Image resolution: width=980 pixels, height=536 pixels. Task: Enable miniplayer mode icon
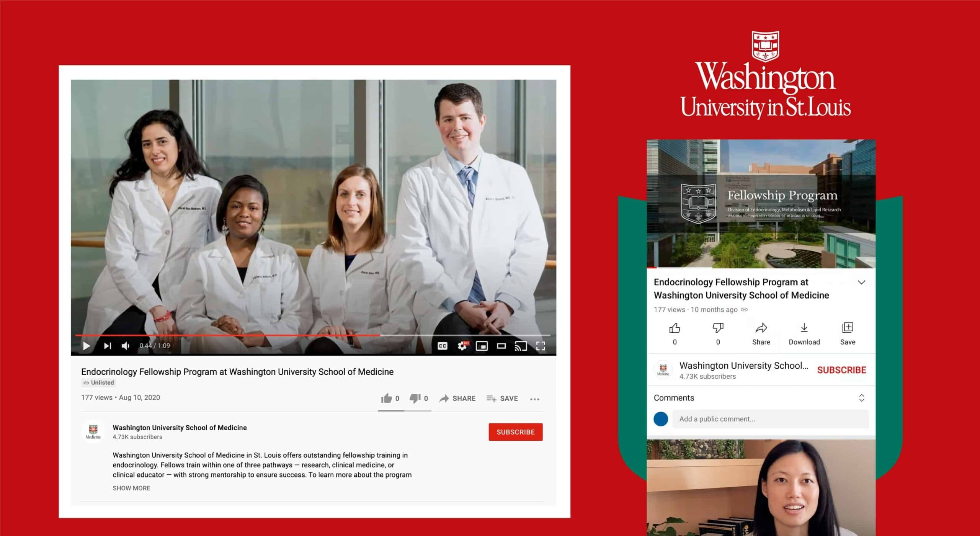pos(482,346)
